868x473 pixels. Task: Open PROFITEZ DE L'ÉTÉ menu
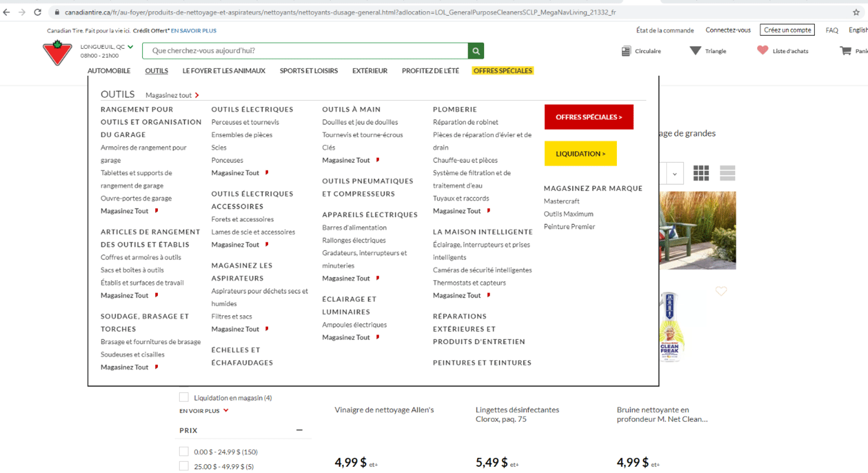(x=430, y=71)
